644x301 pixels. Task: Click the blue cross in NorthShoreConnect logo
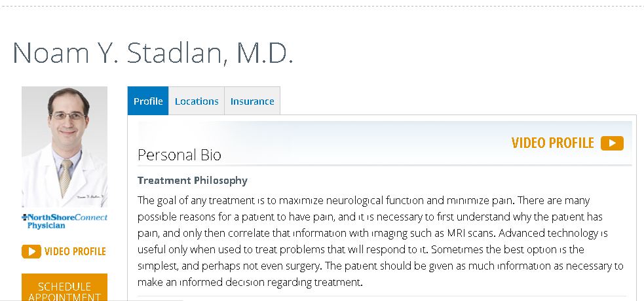25,217
